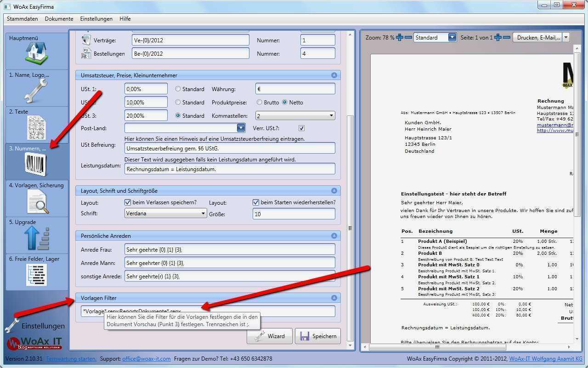This screenshot has width=588, height=368.
Task: Click the Bestellungen purchase order icon
Action: pyautogui.click(x=86, y=53)
